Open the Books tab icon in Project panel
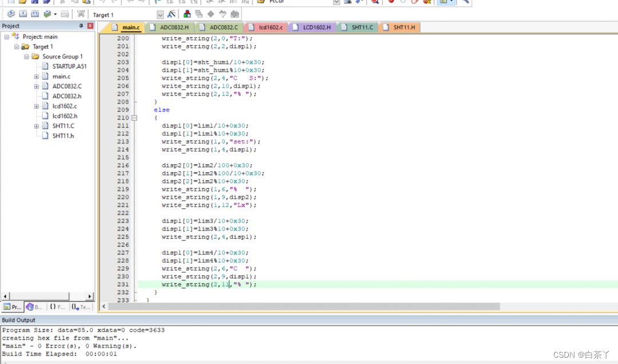This screenshot has width=618, height=364. 34,307
